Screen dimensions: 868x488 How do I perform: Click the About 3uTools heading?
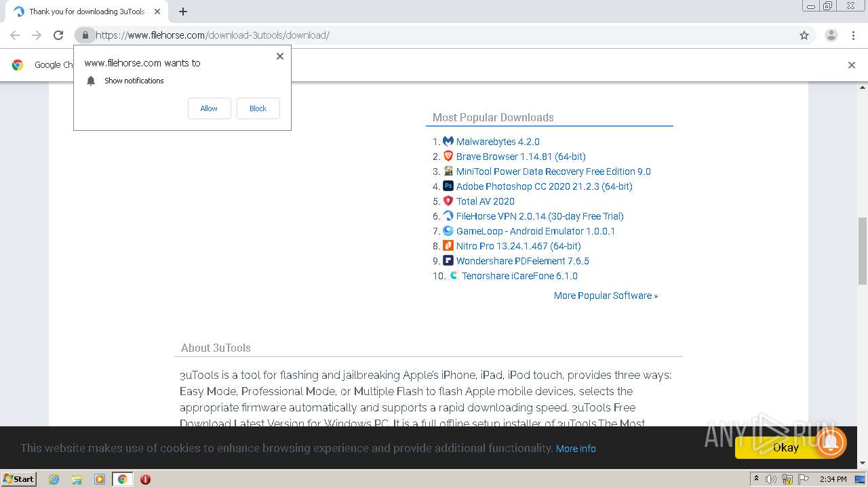coord(216,348)
